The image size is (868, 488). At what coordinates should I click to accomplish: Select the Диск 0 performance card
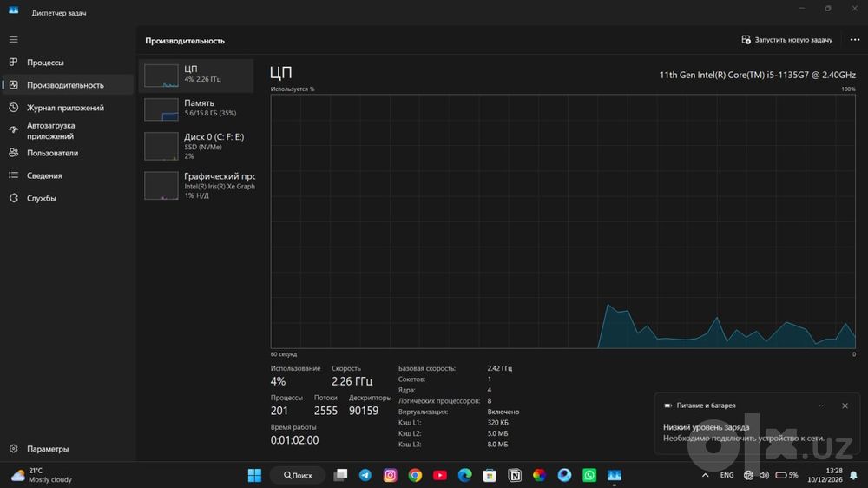(196, 146)
